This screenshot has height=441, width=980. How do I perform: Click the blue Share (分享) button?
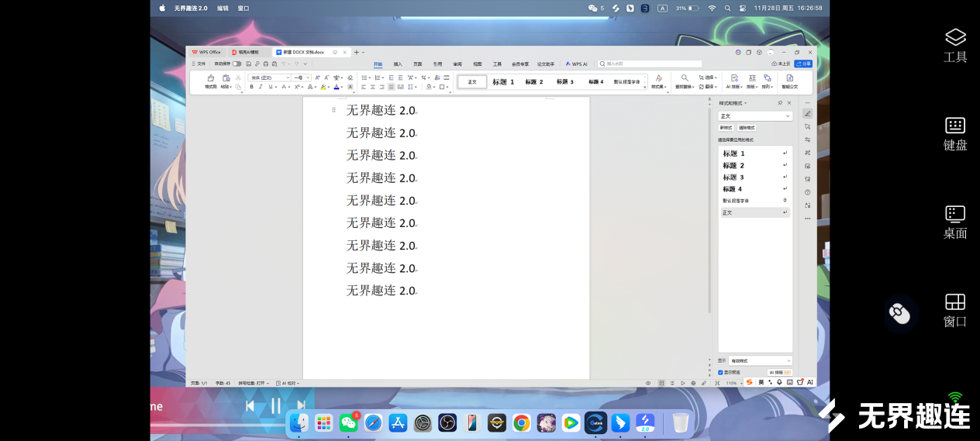point(804,64)
